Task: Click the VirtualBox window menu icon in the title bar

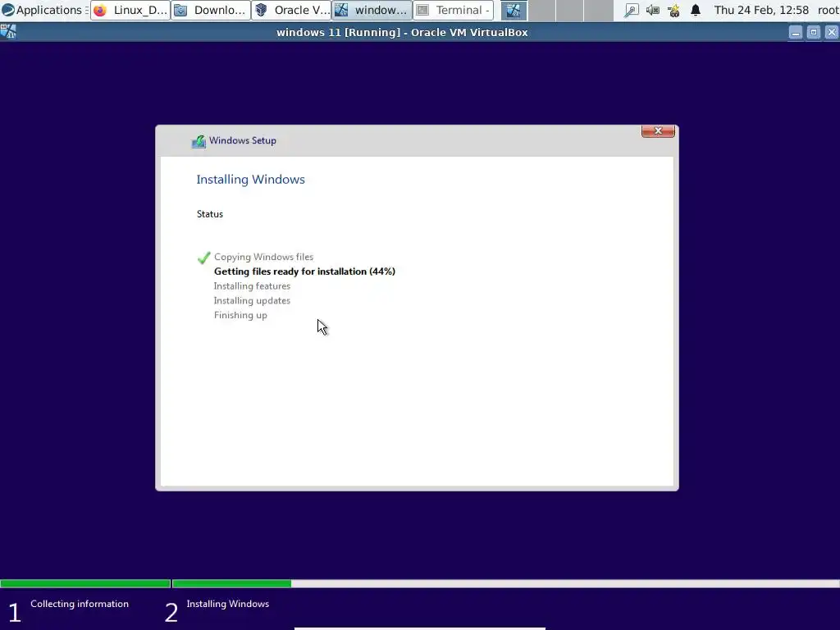Action: coord(8,32)
